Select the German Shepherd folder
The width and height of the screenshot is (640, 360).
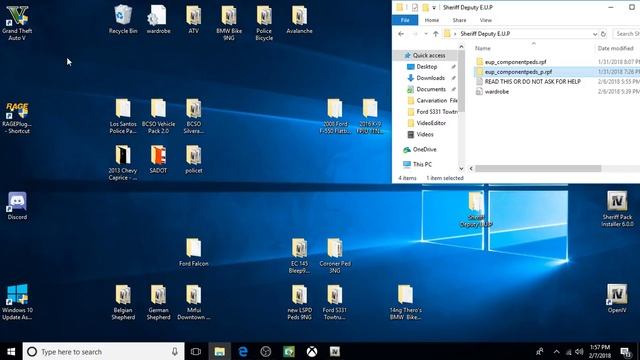[158, 302]
